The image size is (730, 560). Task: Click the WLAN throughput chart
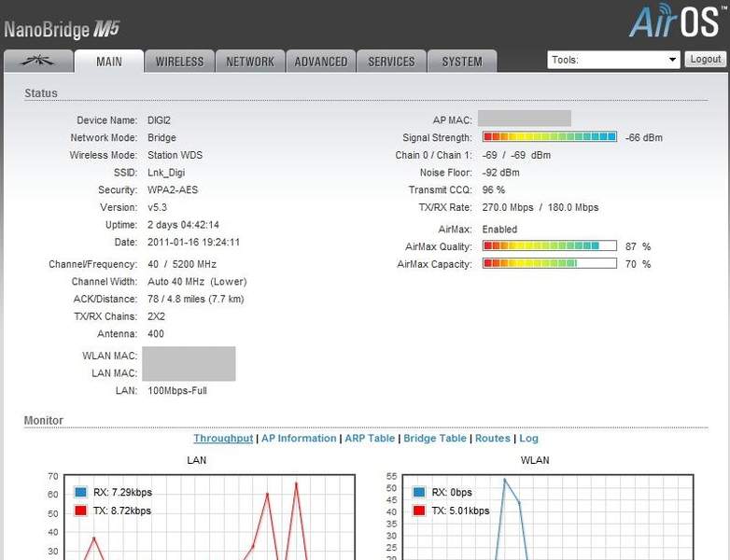tap(547, 517)
